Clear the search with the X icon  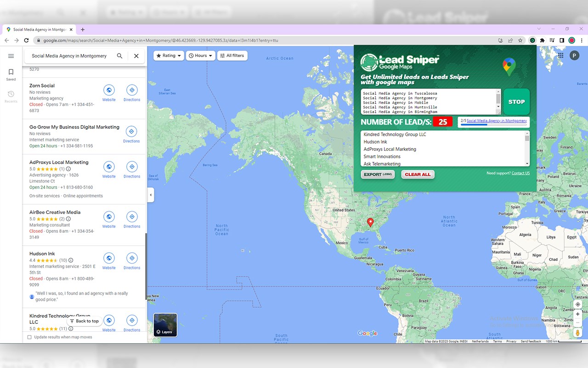[x=136, y=56]
